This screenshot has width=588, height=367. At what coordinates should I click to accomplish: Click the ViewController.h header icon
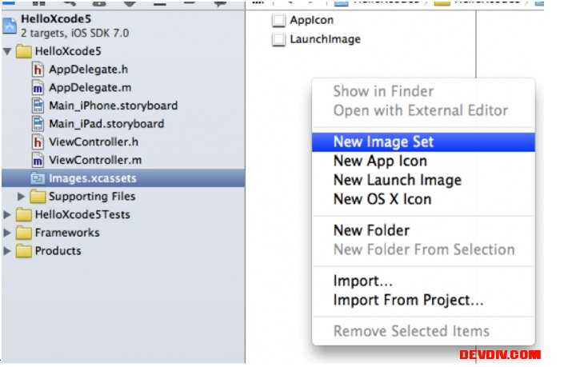tap(38, 142)
